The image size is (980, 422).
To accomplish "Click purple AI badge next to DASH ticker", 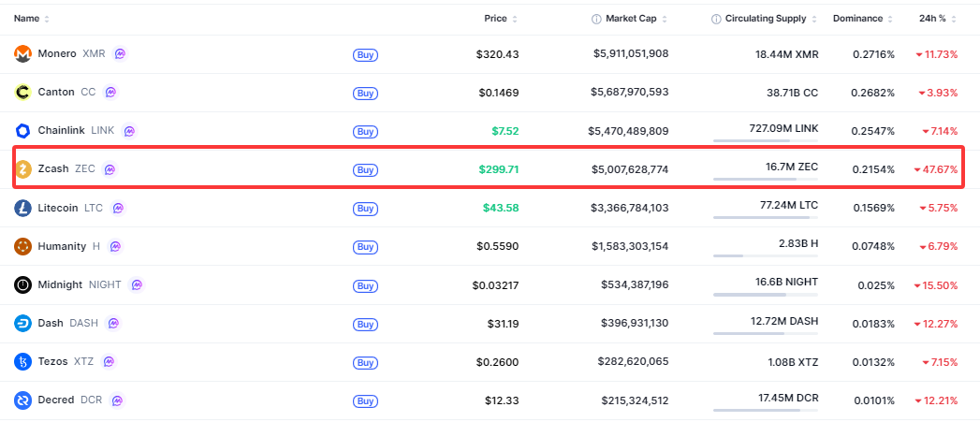I will coord(113,323).
